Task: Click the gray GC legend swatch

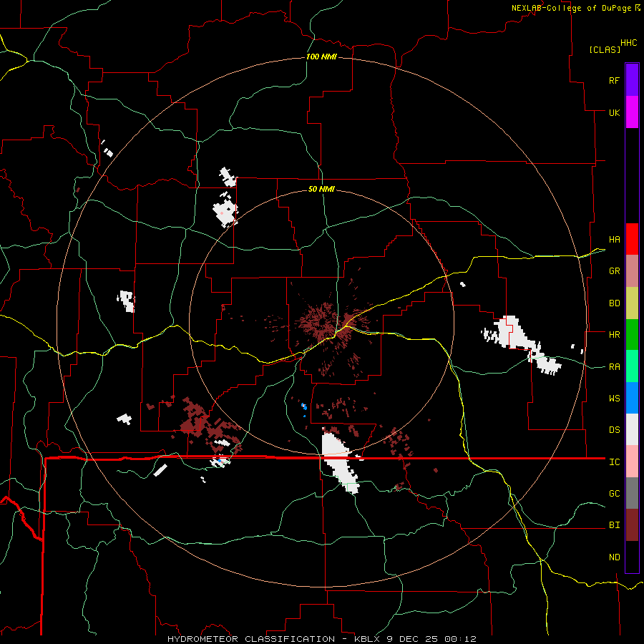Action: pos(632,493)
